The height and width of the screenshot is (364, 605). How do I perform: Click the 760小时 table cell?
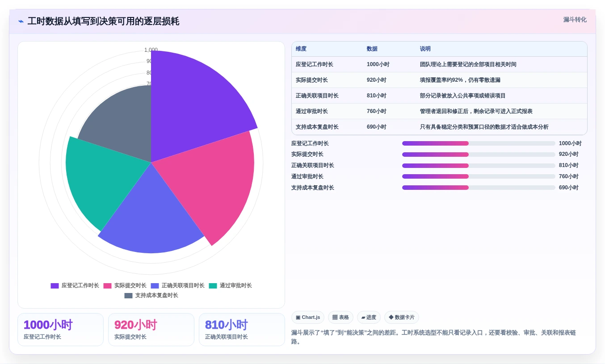tap(377, 111)
